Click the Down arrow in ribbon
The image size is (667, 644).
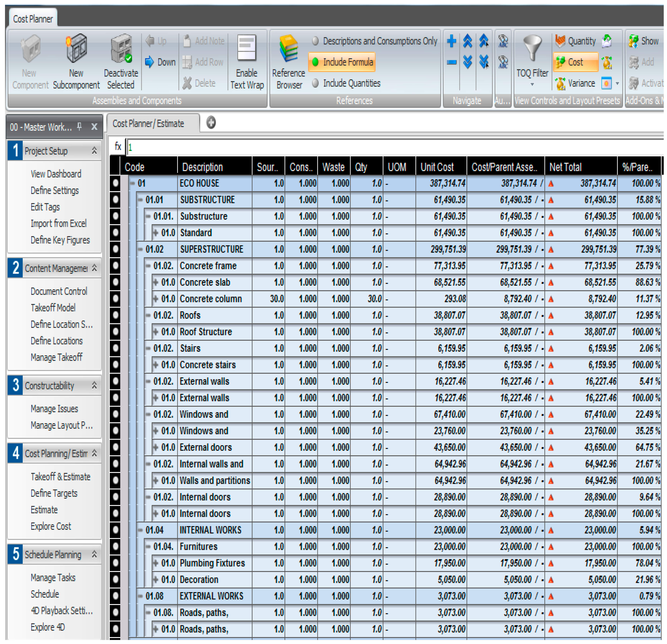pos(149,62)
